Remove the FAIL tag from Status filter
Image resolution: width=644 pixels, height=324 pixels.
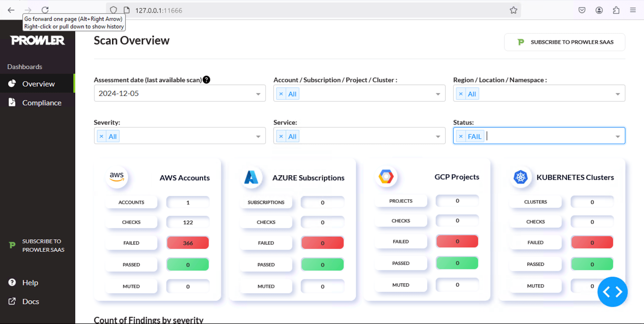[x=461, y=136]
